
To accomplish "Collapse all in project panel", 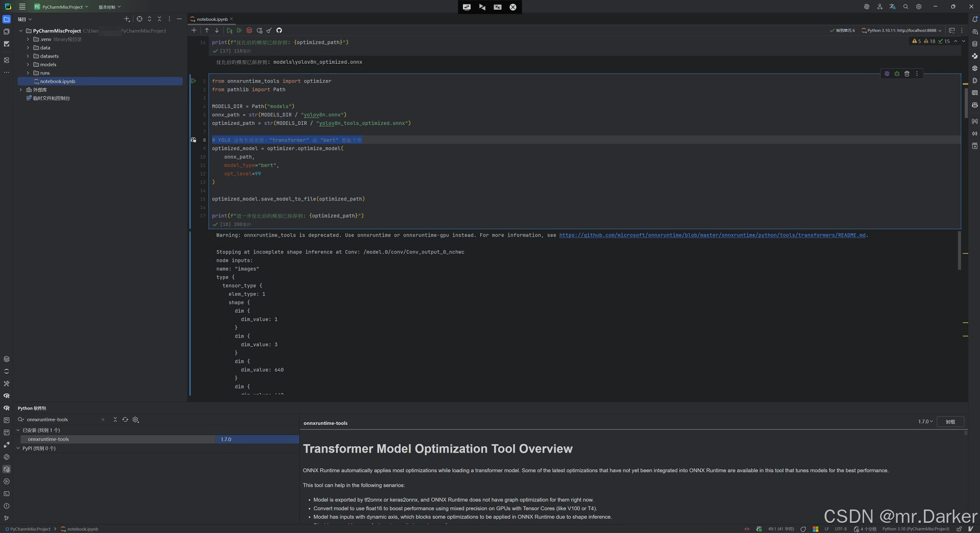I will (159, 19).
